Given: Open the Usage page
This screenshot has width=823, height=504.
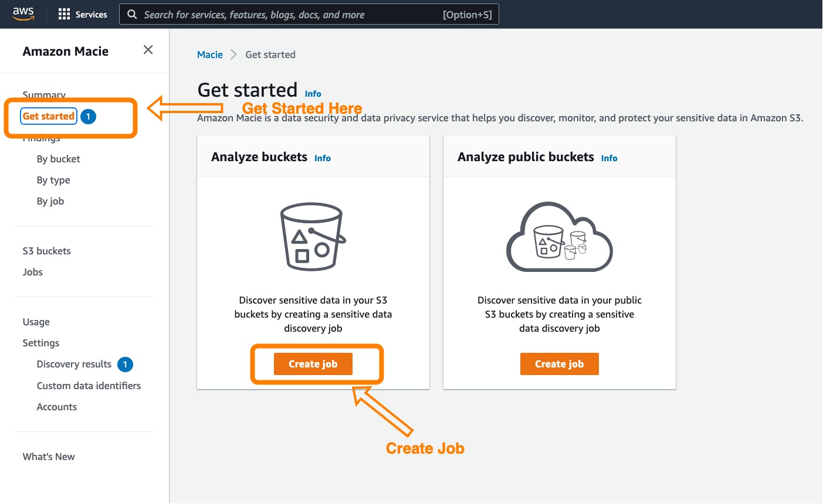Looking at the screenshot, I should point(36,322).
